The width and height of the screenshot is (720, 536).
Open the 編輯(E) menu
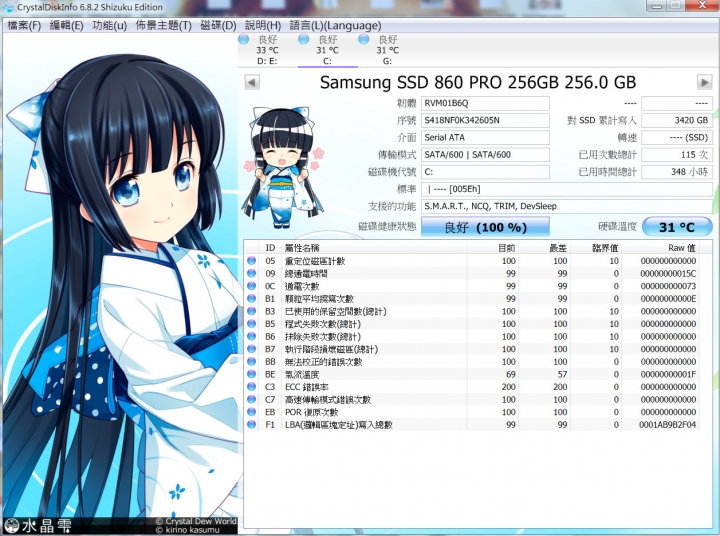[x=67, y=26]
